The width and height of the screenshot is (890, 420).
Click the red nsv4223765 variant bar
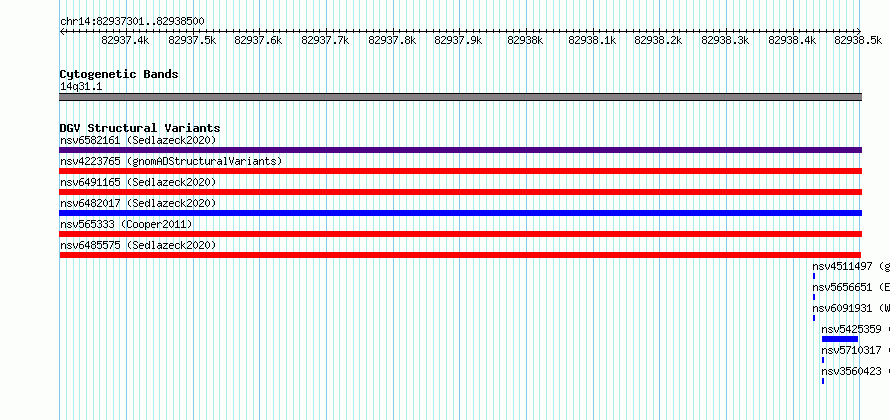460,171
